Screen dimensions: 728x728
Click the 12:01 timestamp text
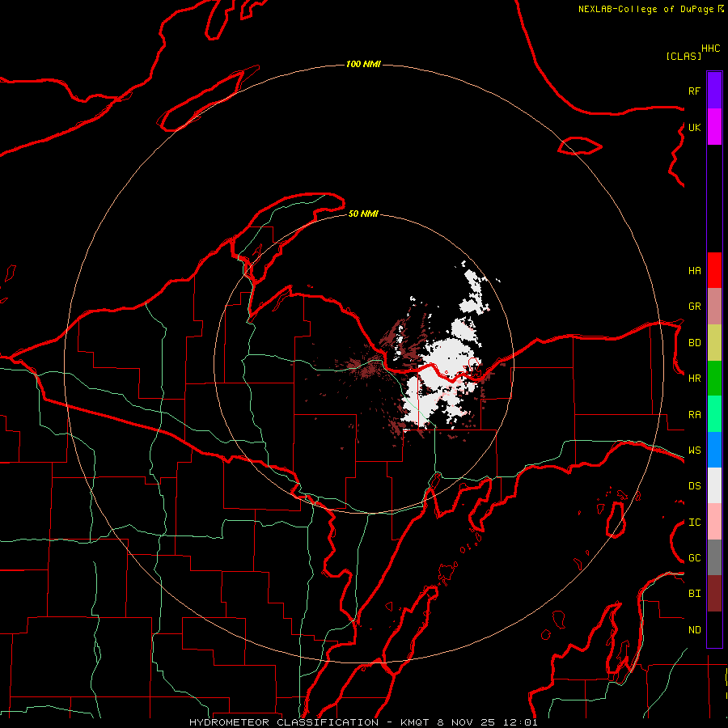click(x=520, y=722)
